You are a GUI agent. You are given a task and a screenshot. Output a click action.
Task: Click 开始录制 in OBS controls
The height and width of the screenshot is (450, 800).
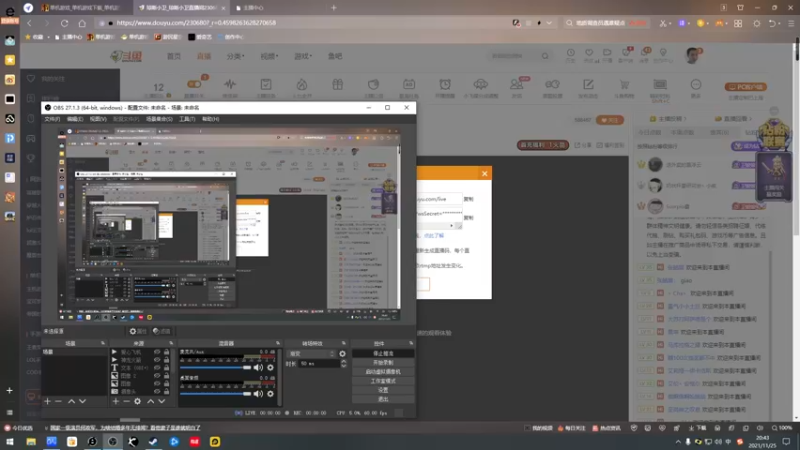383,363
